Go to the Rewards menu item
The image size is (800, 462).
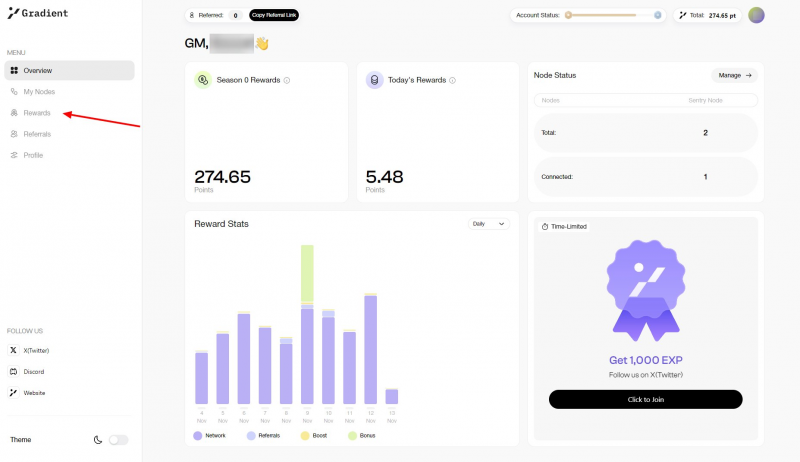[x=37, y=113]
